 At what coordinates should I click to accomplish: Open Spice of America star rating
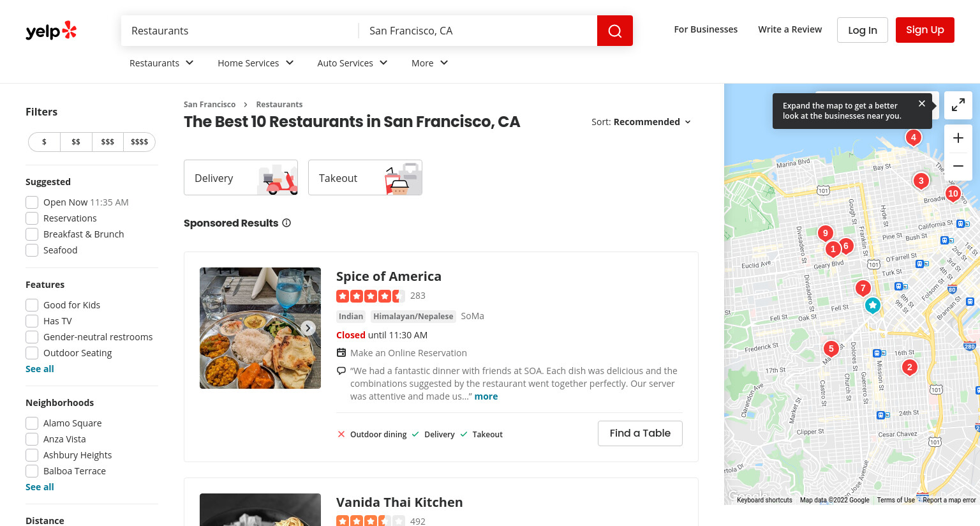click(370, 296)
